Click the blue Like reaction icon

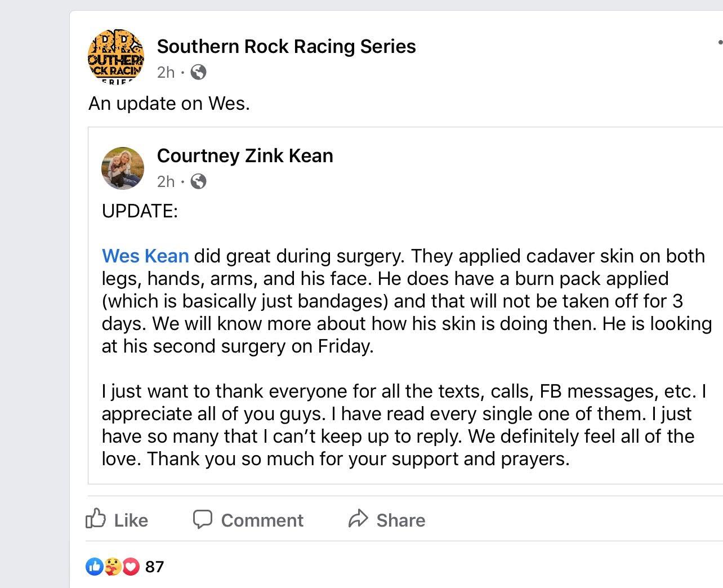tap(94, 566)
